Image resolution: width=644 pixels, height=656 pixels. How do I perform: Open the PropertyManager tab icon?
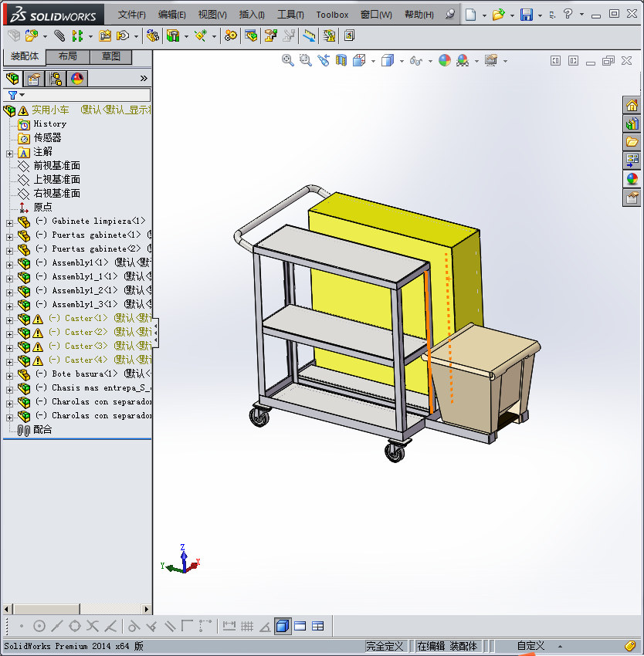(34, 78)
